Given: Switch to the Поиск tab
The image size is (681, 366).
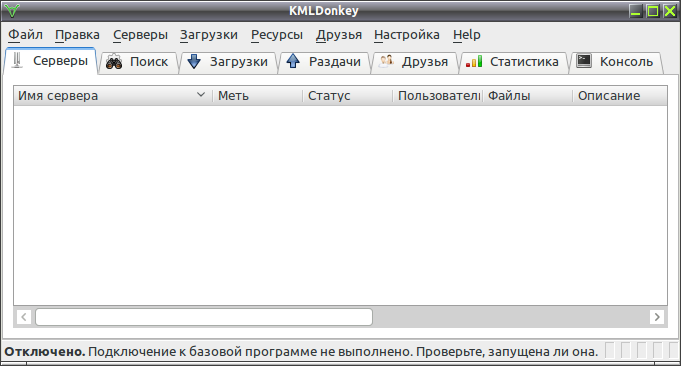Looking at the screenshot, I should pyautogui.click(x=138, y=62).
